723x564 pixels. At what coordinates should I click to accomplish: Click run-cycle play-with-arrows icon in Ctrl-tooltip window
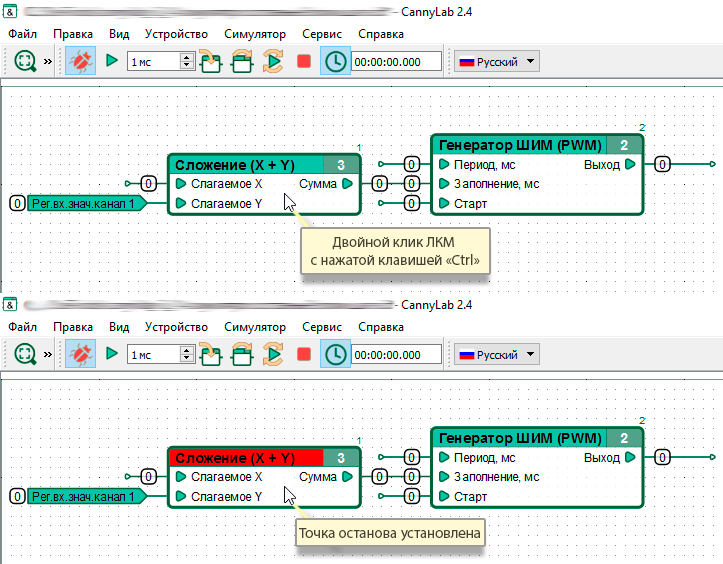pyautogui.click(x=273, y=61)
